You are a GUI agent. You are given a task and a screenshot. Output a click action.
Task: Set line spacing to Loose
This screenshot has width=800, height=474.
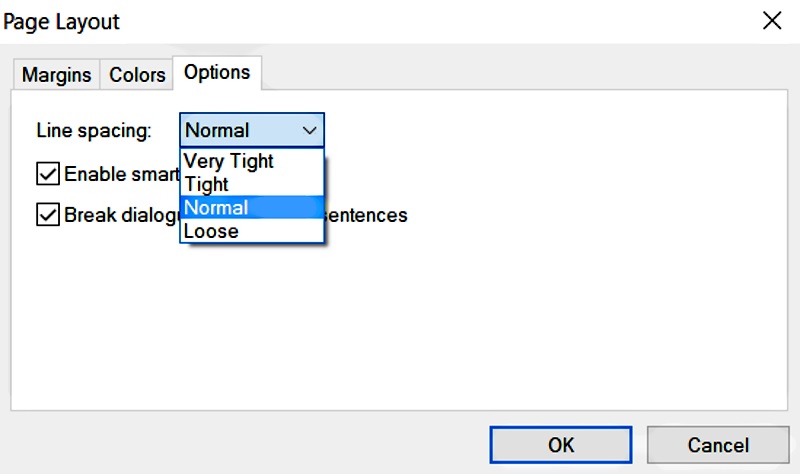click(x=211, y=231)
